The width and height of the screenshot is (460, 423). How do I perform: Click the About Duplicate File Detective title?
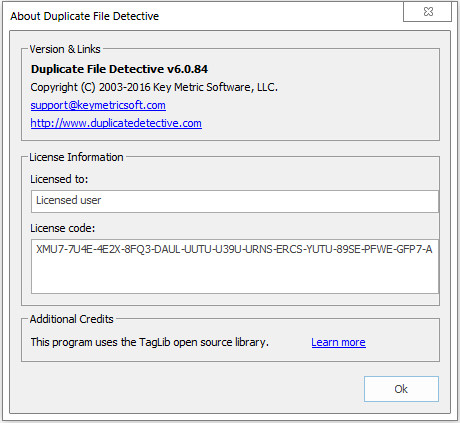(85, 16)
